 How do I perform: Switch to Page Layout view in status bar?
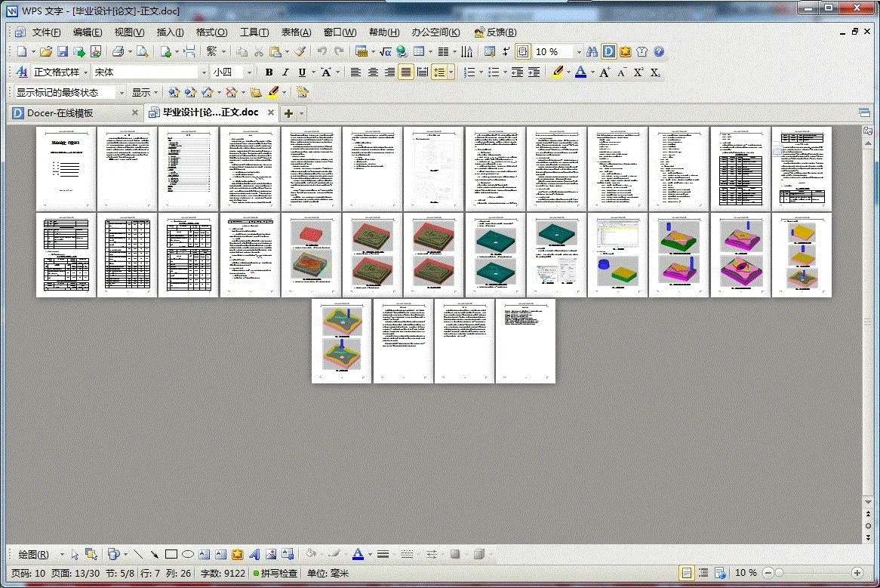tap(686, 573)
